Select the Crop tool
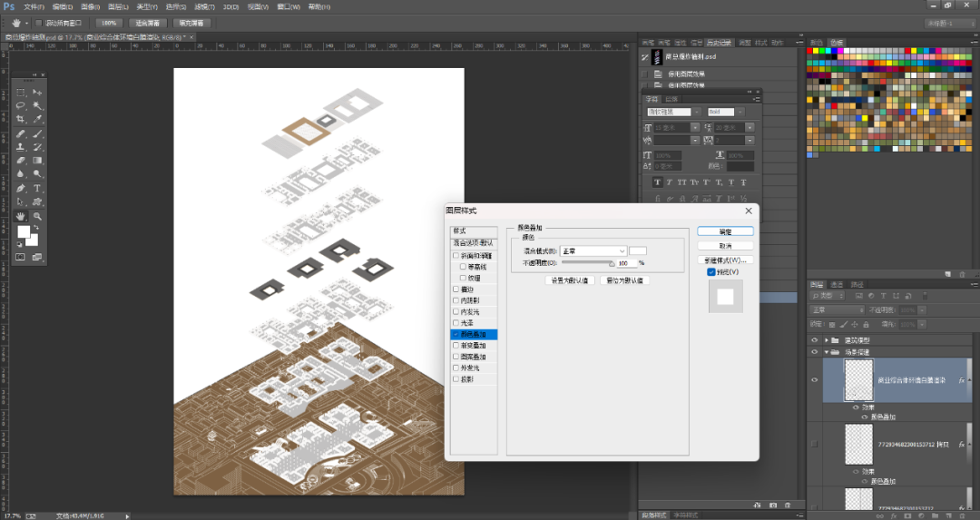Viewport: 980px width, 520px height. point(21,120)
